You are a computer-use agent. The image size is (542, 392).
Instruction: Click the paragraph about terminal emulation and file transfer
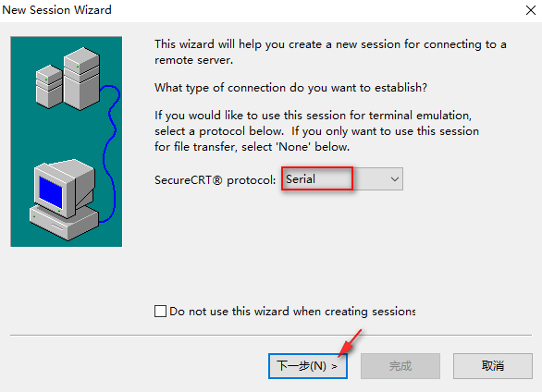(x=316, y=131)
